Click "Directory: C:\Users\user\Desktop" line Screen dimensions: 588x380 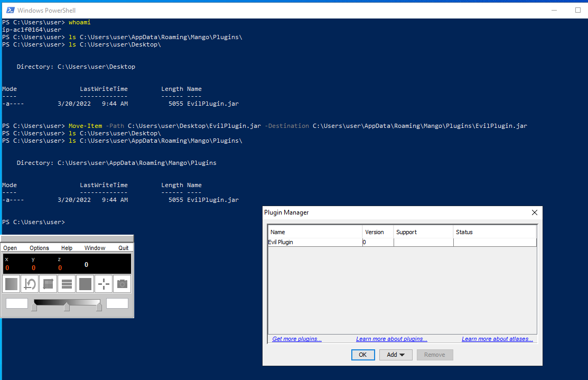click(x=76, y=67)
